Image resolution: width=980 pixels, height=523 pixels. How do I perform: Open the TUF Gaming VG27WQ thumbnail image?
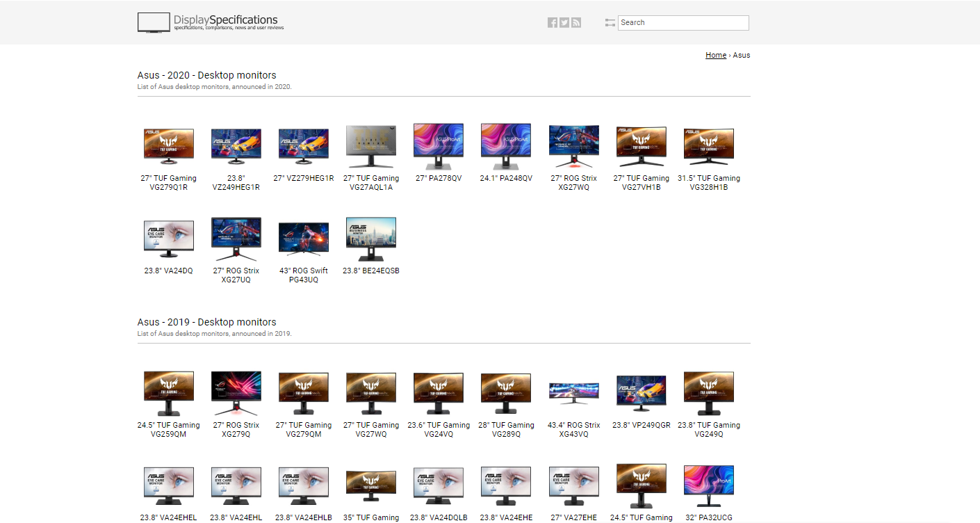point(371,393)
